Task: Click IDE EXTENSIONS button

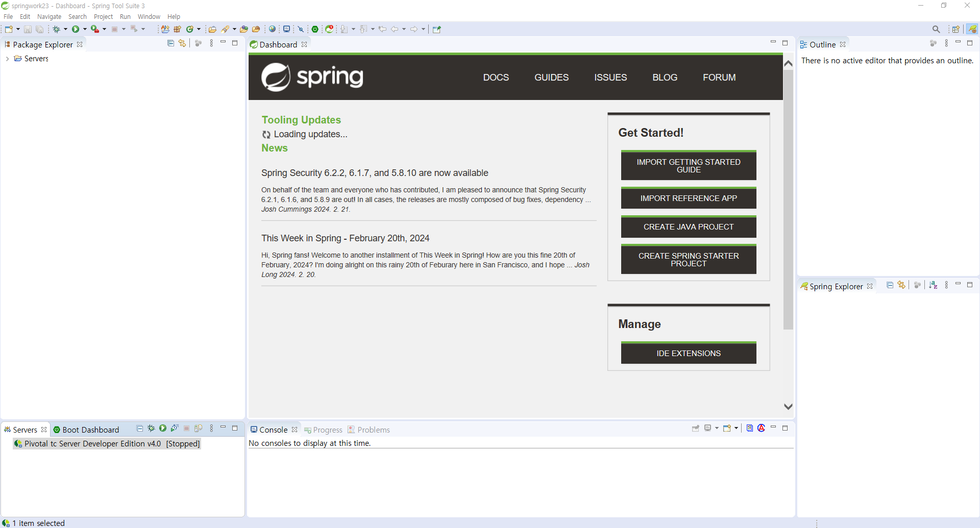Action: [x=689, y=353]
